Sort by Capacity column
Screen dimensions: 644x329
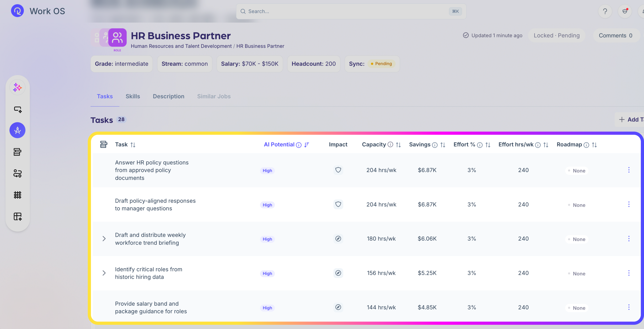pyautogui.click(x=398, y=145)
